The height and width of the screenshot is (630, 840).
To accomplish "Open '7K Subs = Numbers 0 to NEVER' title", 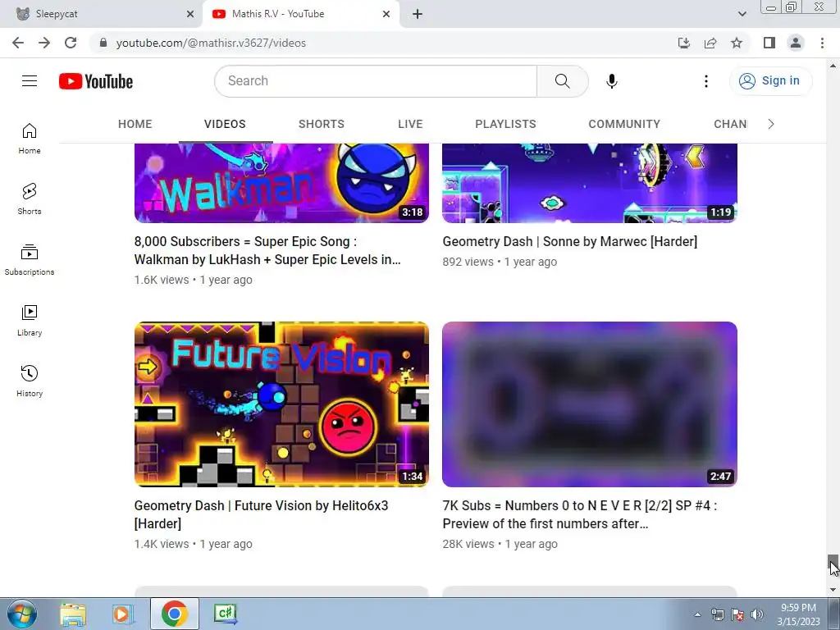I will coord(580,514).
